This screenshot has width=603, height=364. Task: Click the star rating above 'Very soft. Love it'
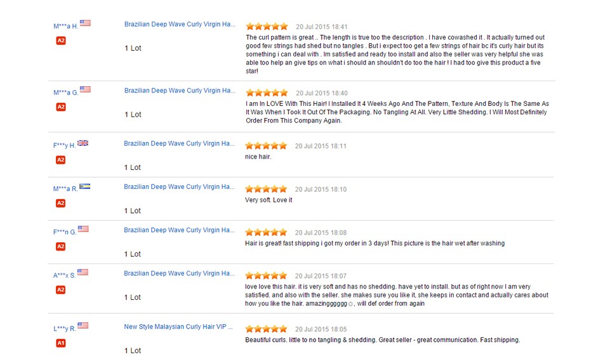click(x=266, y=189)
